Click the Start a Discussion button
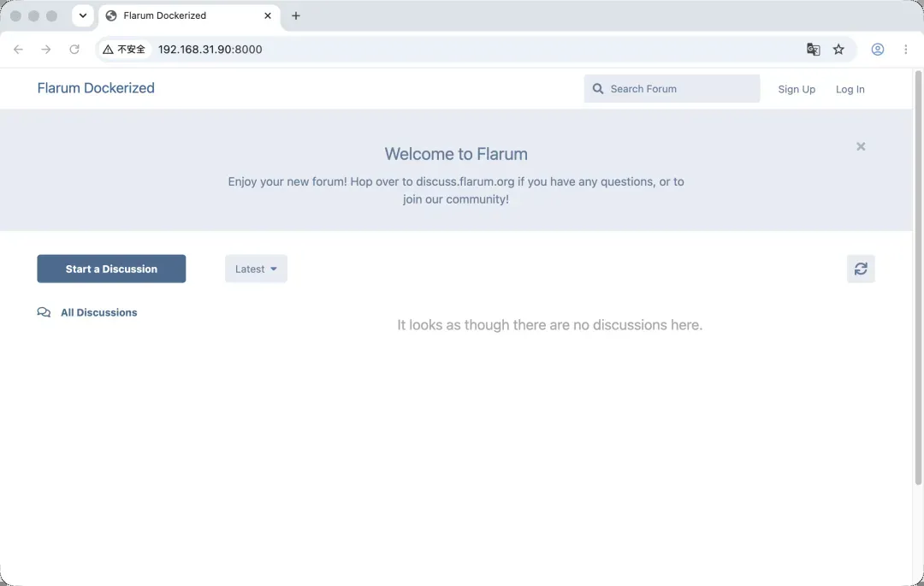This screenshot has width=924, height=586. pos(111,269)
